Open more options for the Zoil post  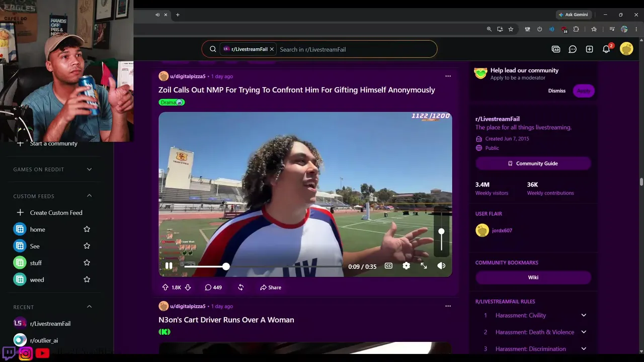[x=448, y=76]
